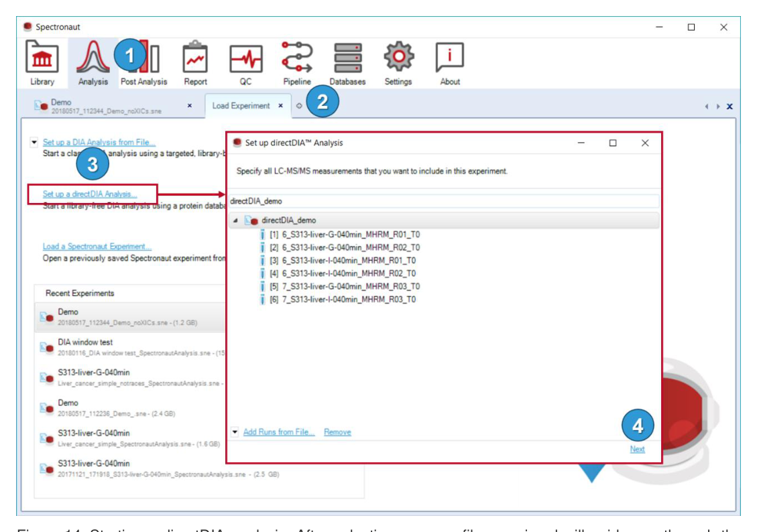Click the tab scroll right arrow

718,106
